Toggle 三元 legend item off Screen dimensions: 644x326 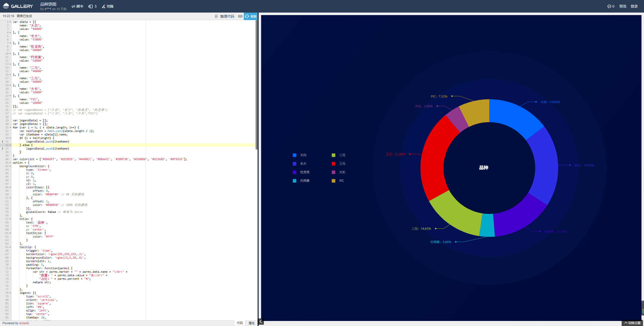click(342, 164)
